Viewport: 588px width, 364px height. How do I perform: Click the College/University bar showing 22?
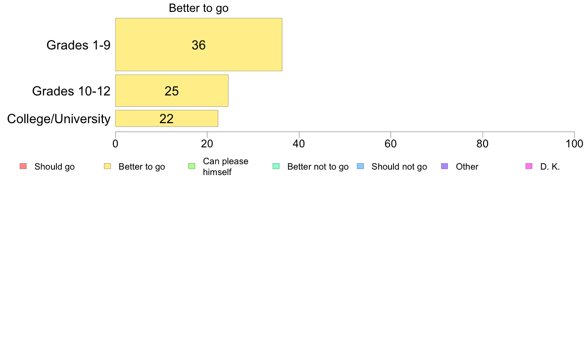pos(166,119)
